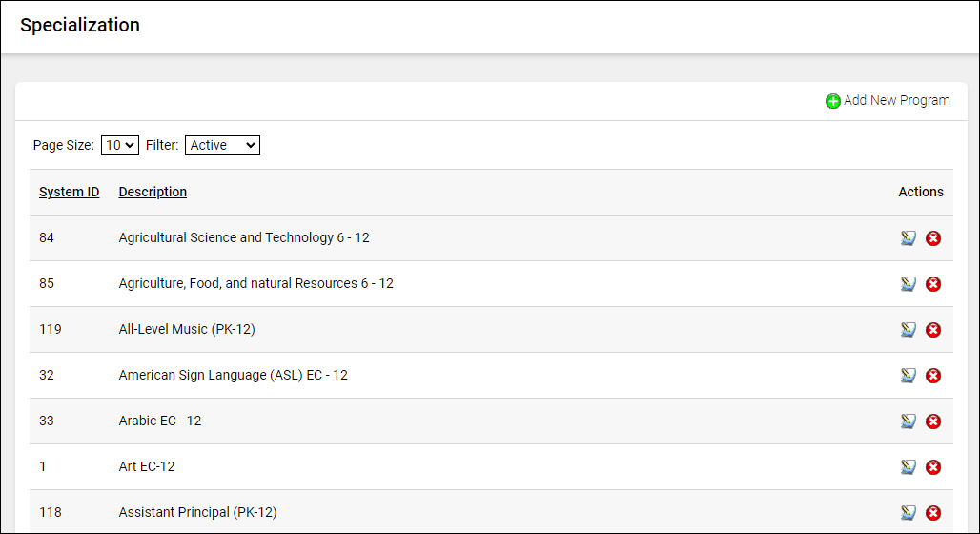Click the Add New Program link text
Viewport: 980px width, 534px height.
click(x=896, y=100)
